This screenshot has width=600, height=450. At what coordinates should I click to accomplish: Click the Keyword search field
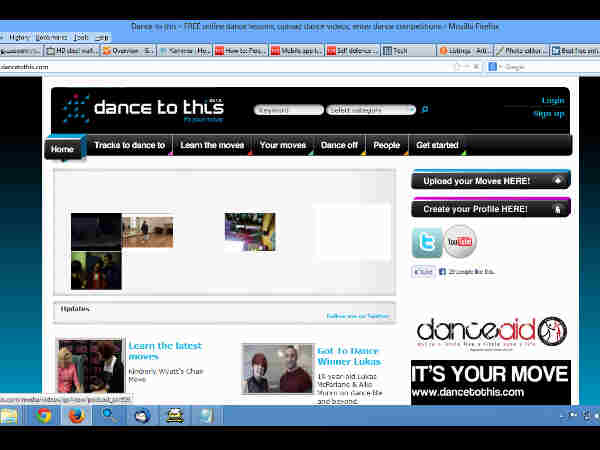pos(289,110)
